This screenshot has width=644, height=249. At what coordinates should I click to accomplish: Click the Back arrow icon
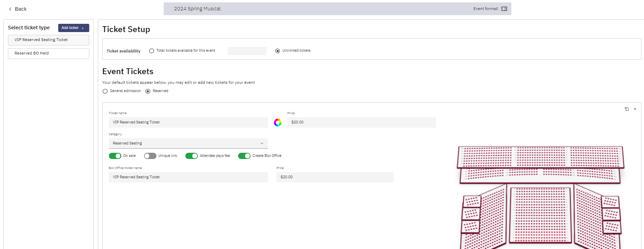10,9
